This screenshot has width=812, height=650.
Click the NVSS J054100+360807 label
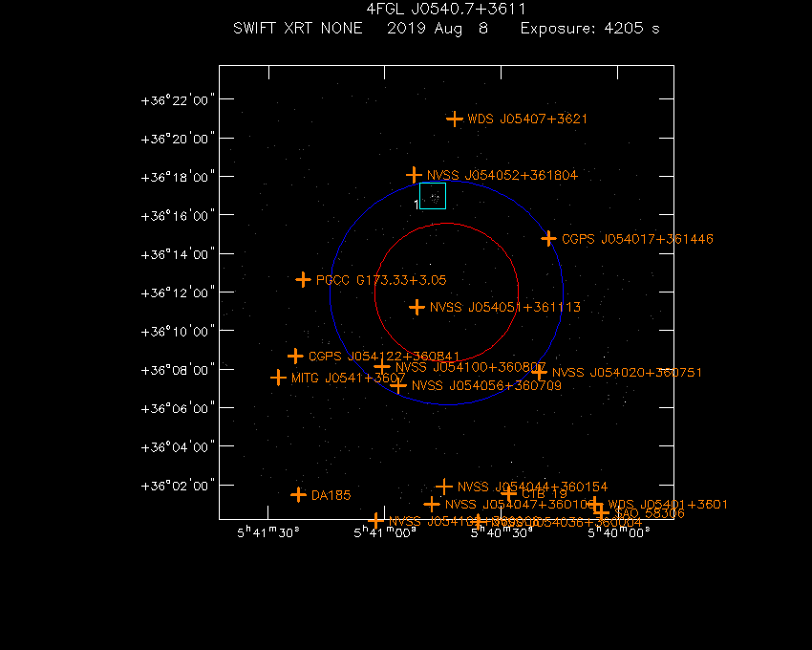[471, 367]
